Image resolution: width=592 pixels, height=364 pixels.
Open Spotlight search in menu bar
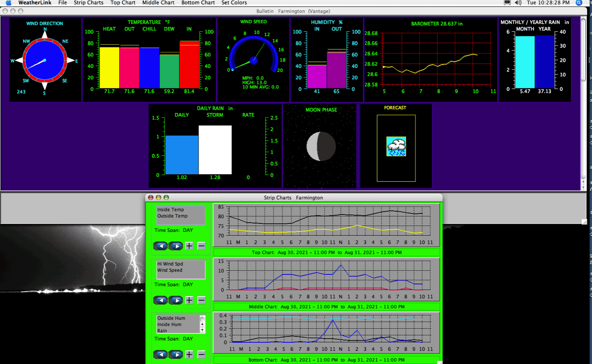pos(579,3)
